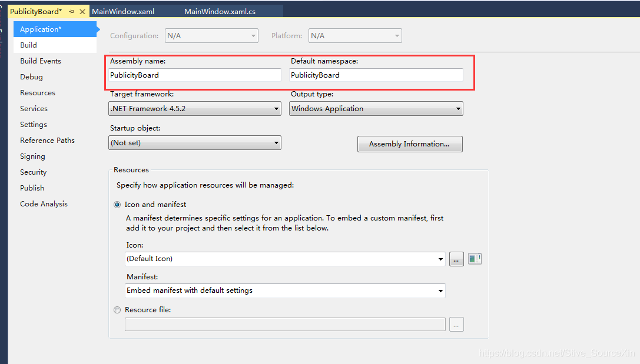Click the icon preview image
Screen dimensions: 640x364
475,259
